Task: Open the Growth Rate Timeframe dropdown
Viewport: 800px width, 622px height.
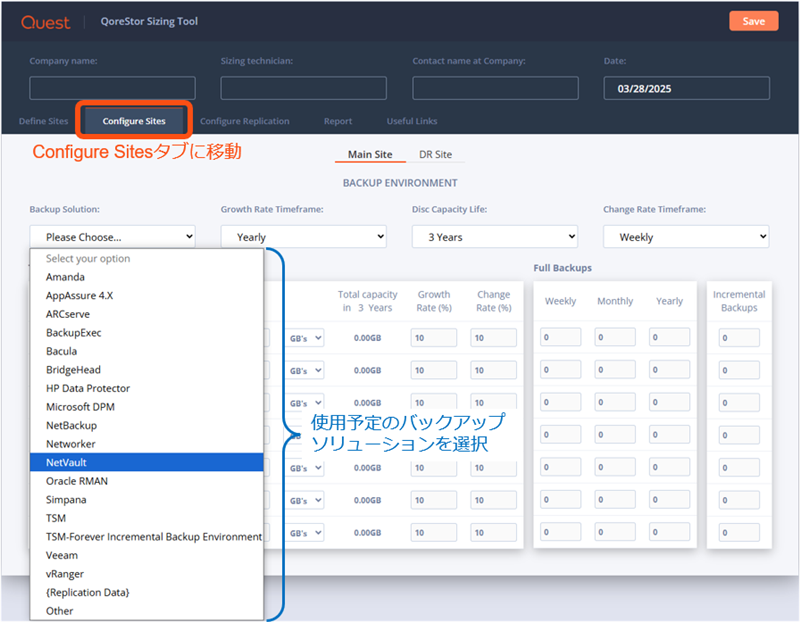Action: pos(304,237)
